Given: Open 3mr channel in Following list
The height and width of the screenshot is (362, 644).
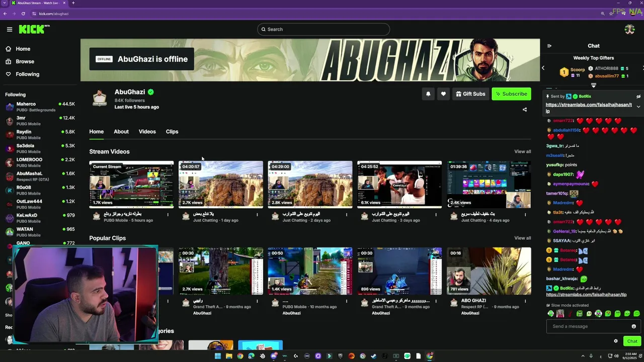Looking at the screenshot, I should (40, 121).
